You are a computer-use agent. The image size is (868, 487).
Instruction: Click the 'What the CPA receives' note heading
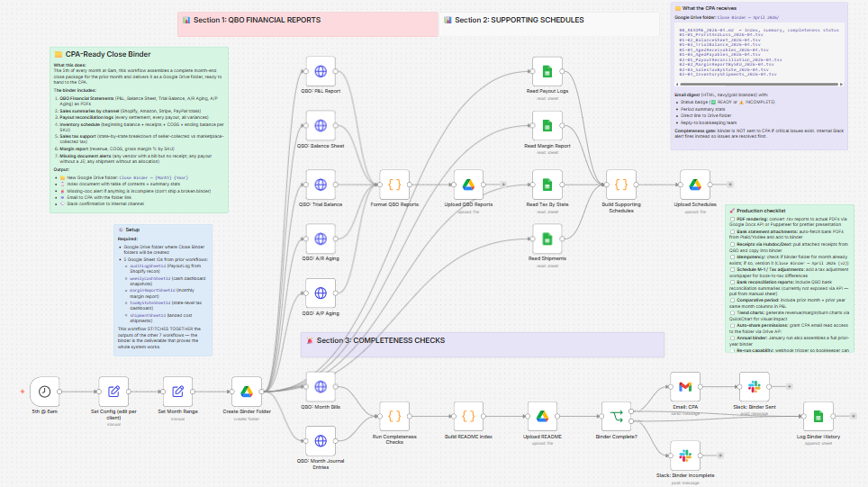[710, 8]
